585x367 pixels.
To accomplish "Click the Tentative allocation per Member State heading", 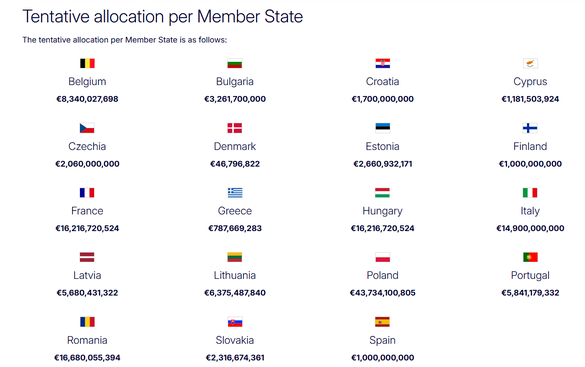I will pos(163,17).
